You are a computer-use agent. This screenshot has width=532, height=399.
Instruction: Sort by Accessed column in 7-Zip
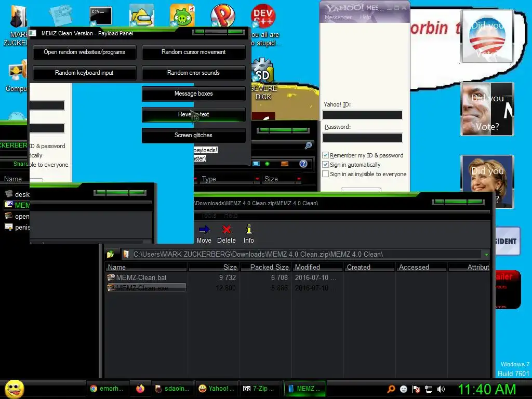(x=421, y=268)
